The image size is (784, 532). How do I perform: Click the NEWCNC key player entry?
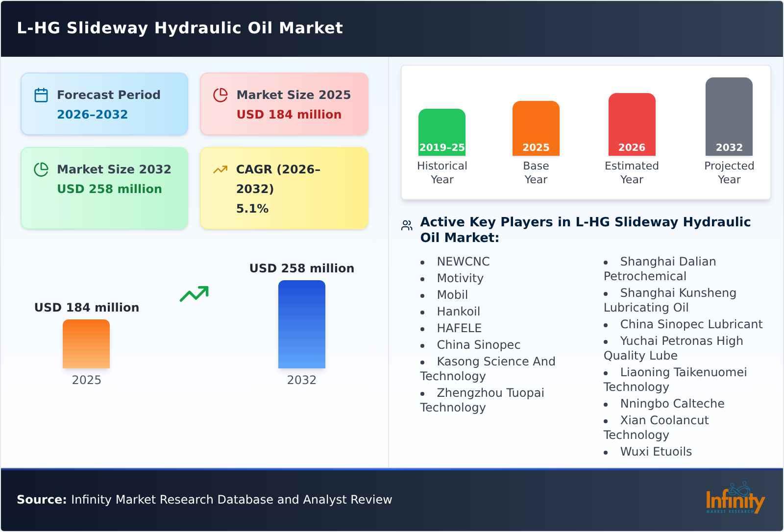[x=463, y=261]
